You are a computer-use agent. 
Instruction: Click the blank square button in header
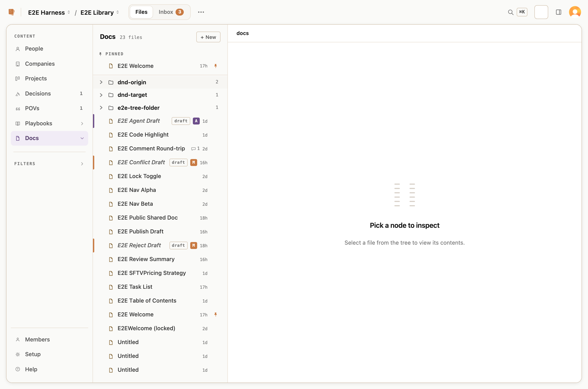pos(541,12)
